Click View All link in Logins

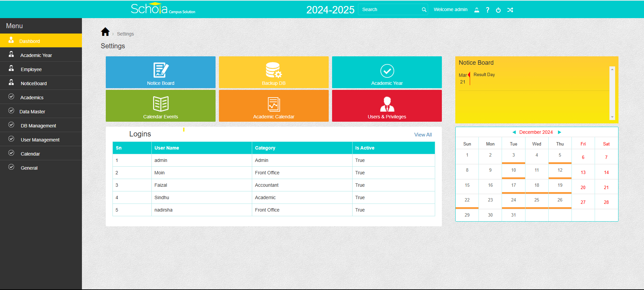(423, 135)
